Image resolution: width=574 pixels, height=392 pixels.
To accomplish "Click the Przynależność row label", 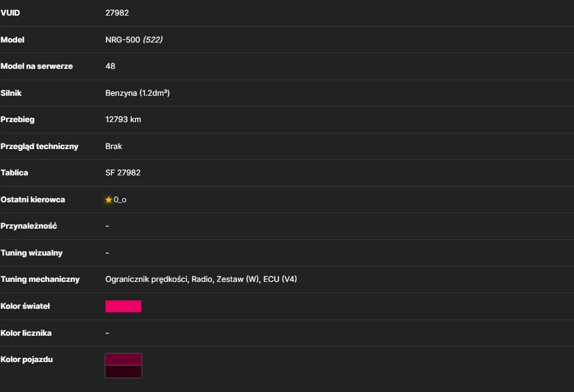I will pyautogui.click(x=29, y=226).
